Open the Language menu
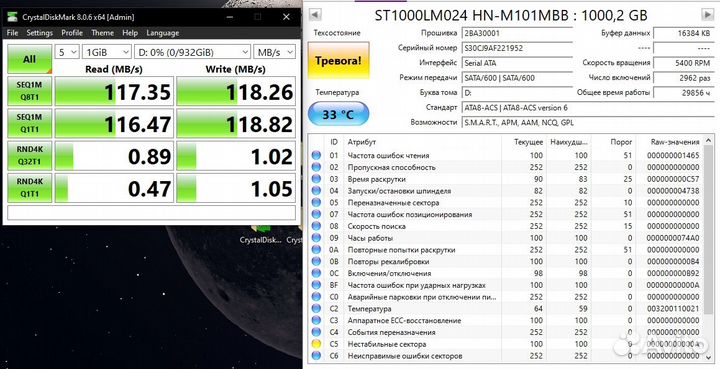Screen dimensions: 720x369 coord(163,33)
